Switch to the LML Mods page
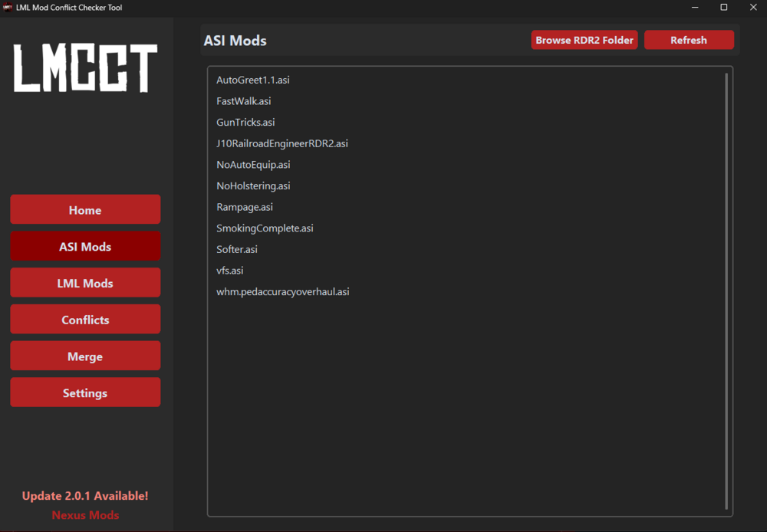Image resolution: width=767 pixels, height=532 pixels. (x=85, y=284)
